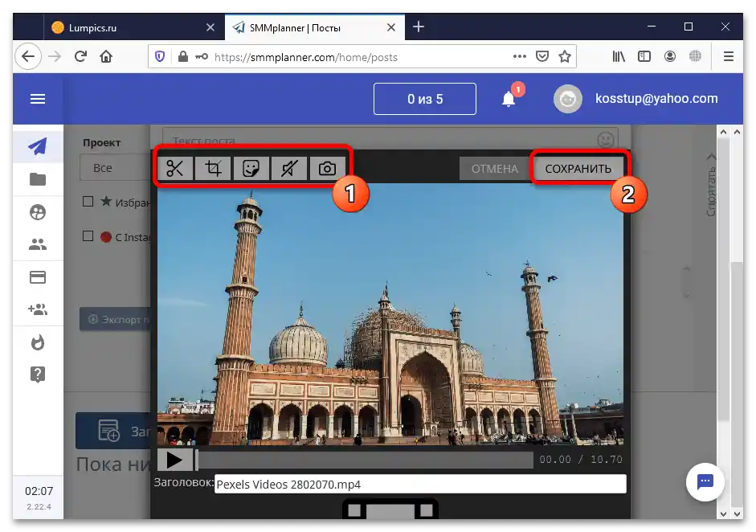This screenshot has height=532, width=756.
Task: Click the Экспорт button
Action: (115, 319)
